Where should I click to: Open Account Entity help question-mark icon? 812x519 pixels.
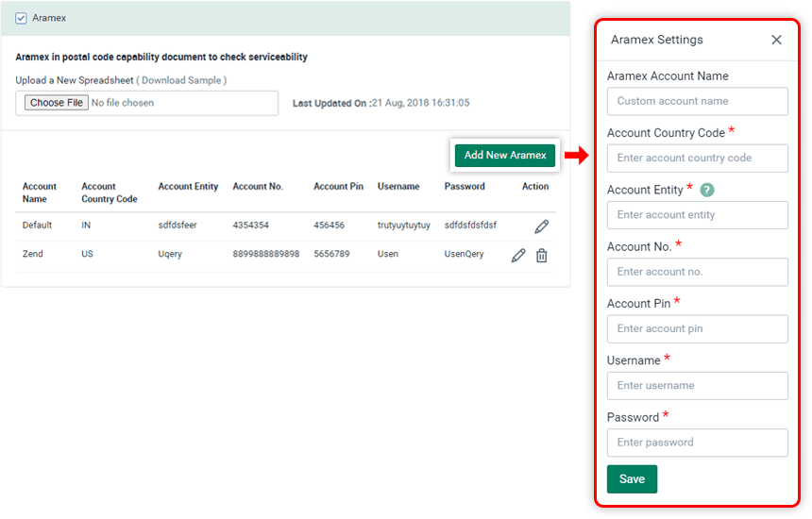pyautogui.click(x=707, y=190)
